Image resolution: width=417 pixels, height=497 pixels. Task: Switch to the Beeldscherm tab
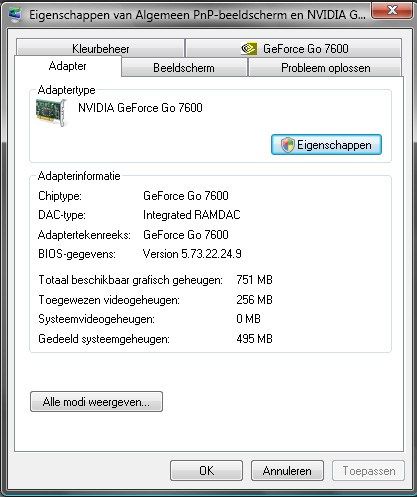[x=184, y=68]
